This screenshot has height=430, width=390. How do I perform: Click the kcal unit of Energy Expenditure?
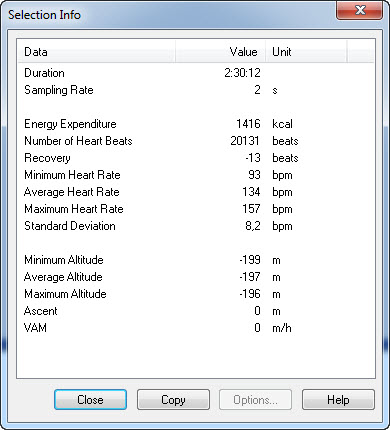coord(282,124)
